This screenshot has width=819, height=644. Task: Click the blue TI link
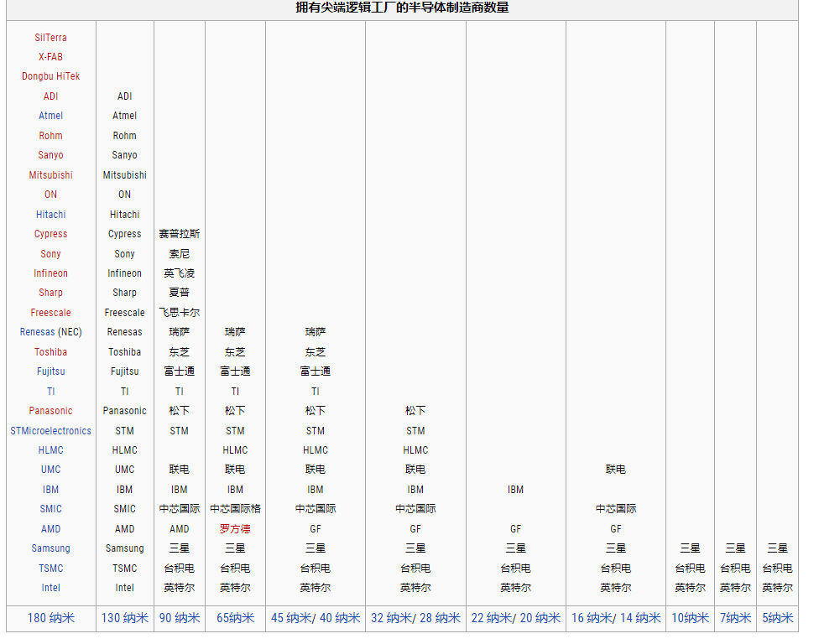coord(50,391)
